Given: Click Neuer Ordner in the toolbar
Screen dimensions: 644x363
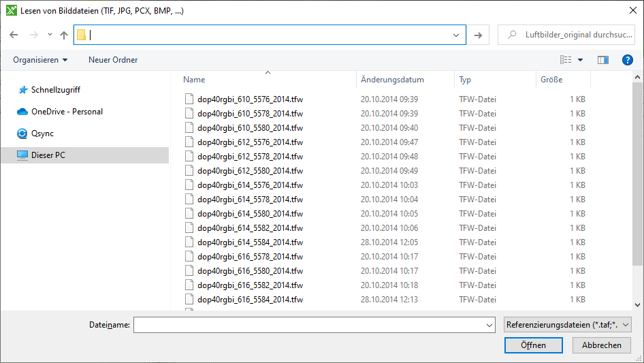Looking at the screenshot, I should [x=113, y=60].
